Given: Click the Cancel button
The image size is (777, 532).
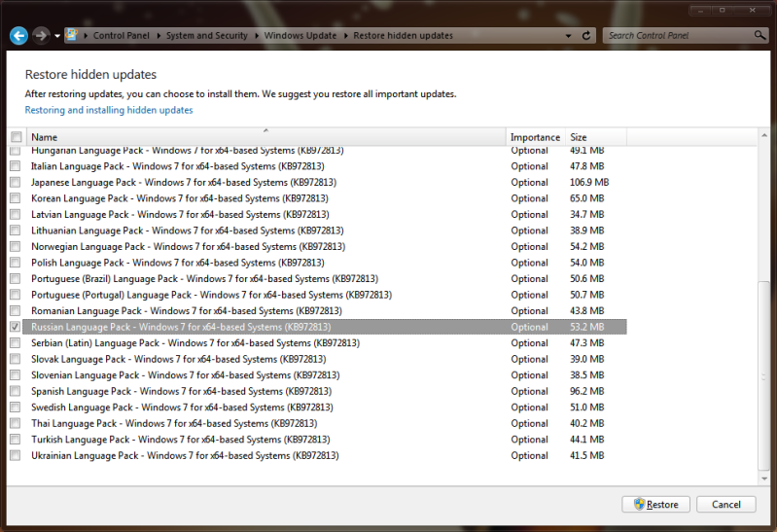Looking at the screenshot, I should pos(726,504).
